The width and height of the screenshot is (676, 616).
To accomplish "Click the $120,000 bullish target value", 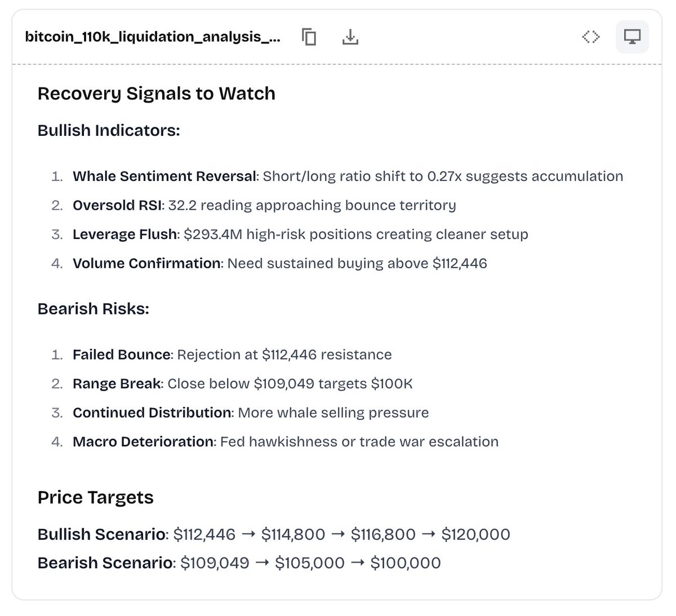I will 476,534.
